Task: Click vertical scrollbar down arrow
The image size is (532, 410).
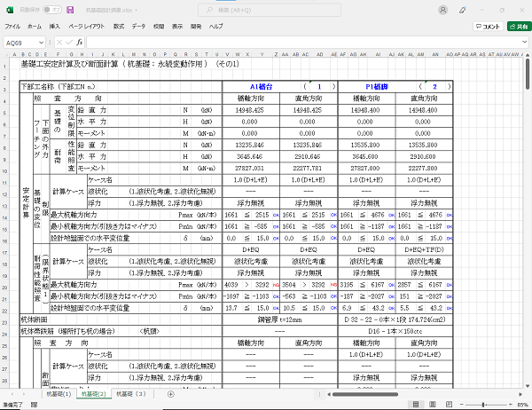Action: tap(528, 386)
